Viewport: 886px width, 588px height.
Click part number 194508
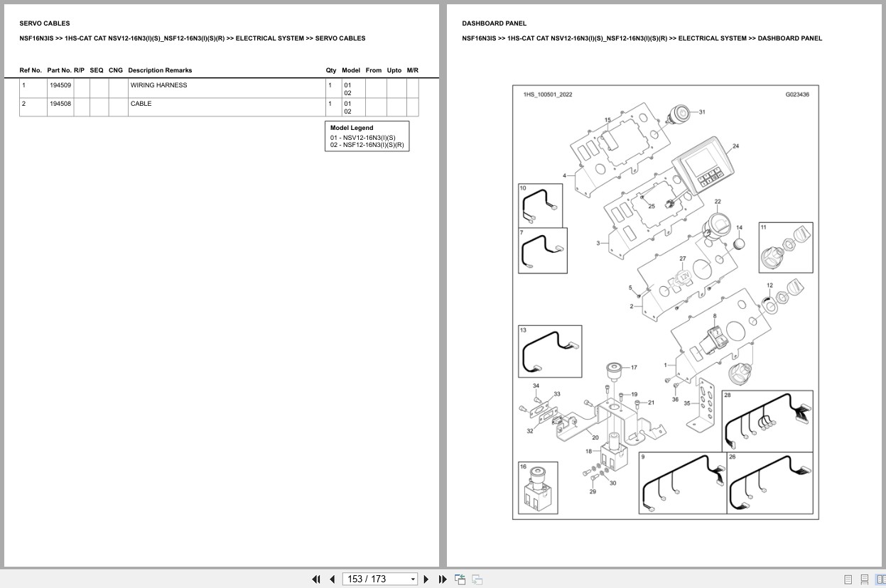coord(60,104)
